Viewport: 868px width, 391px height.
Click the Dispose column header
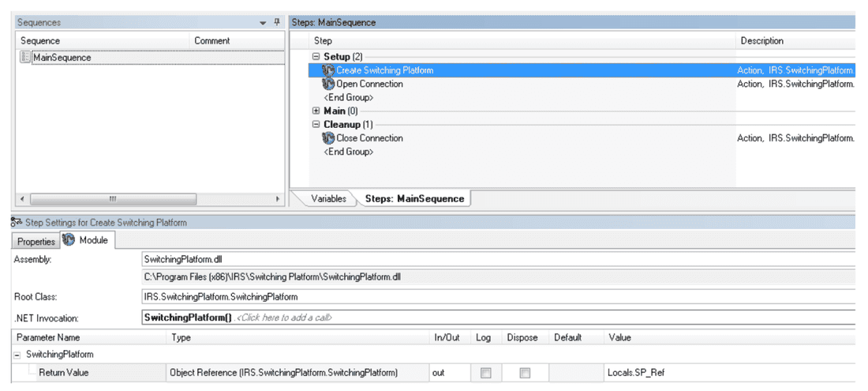526,337
